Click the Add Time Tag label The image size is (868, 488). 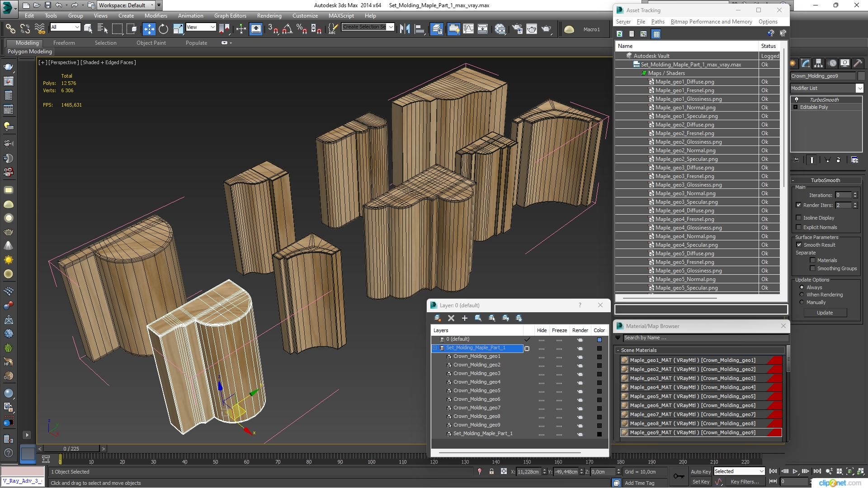tap(639, 483)
